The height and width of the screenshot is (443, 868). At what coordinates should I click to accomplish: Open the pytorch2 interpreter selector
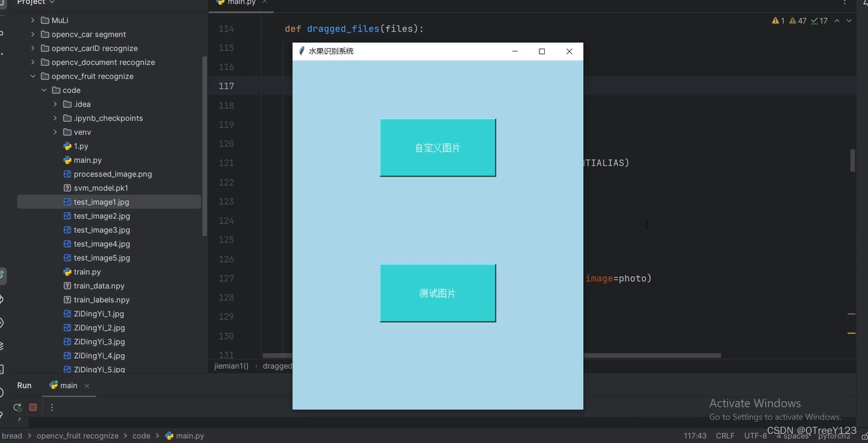833,435
